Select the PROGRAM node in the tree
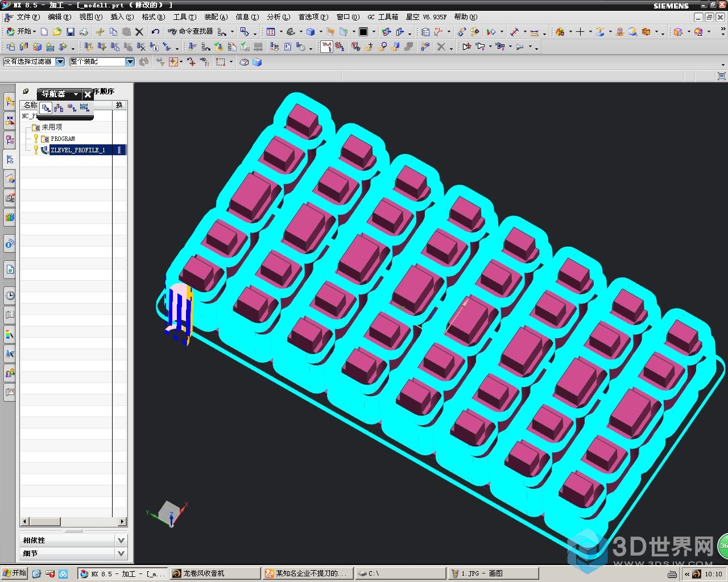This screenshot has height=582, width=728. (x=63, y=139)
